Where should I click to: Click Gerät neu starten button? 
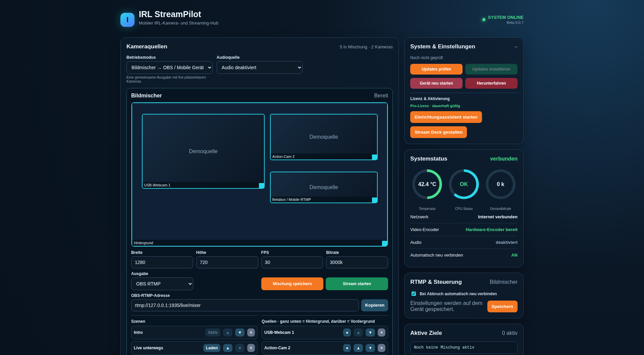coord(436,83)
